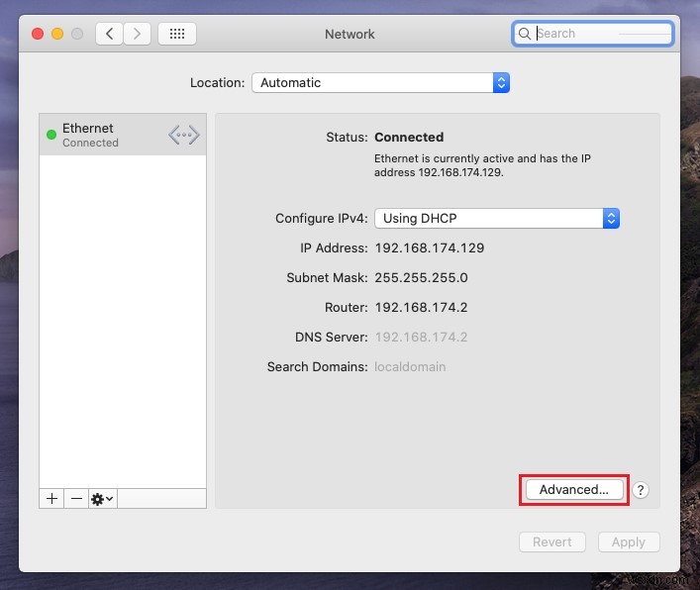Viewport: 700px width, 590px height.
Task: Close the Network window with red button
Action: [x=38, y=34]
